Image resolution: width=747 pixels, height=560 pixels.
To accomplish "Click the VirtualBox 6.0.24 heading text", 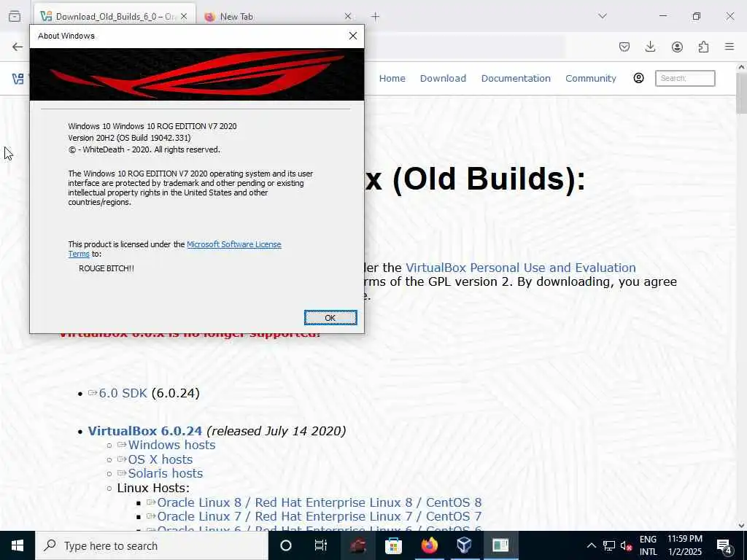I will 145,431.
